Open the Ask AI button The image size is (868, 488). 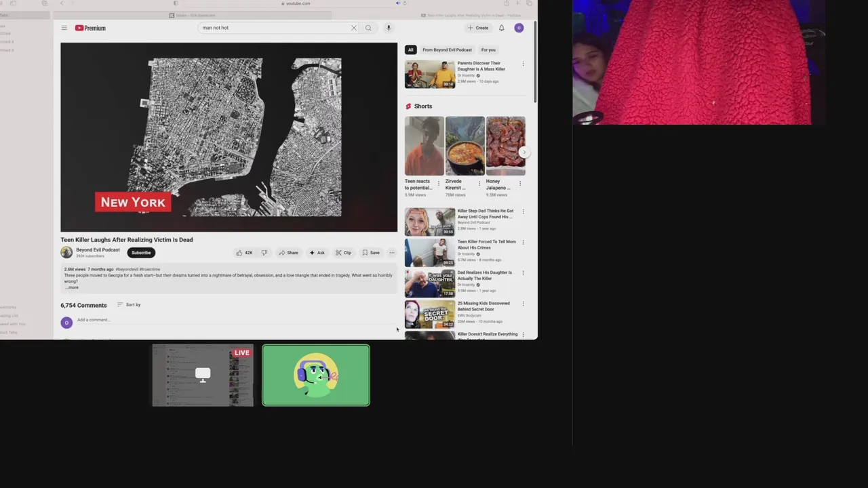pyautogui.click(x=317, y=253)
